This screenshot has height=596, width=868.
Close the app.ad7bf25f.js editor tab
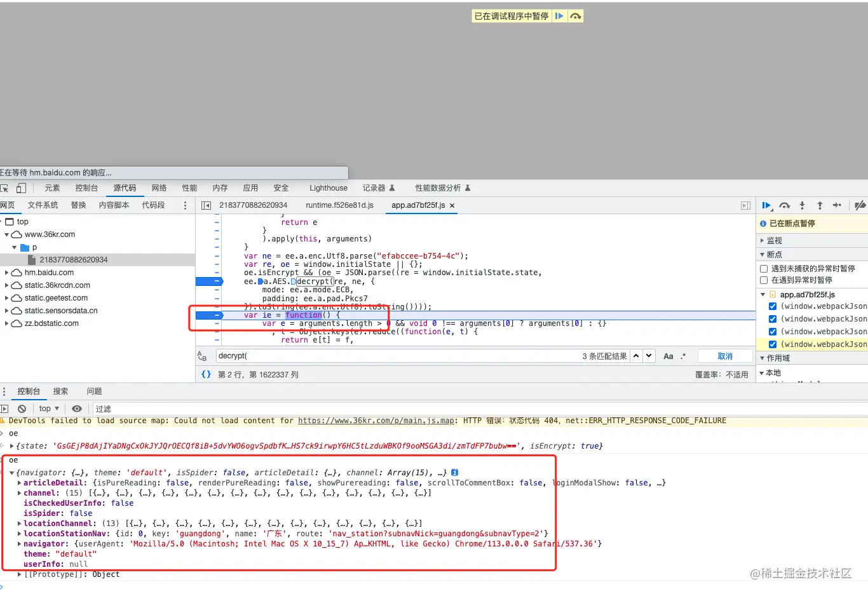coord(452,206)
